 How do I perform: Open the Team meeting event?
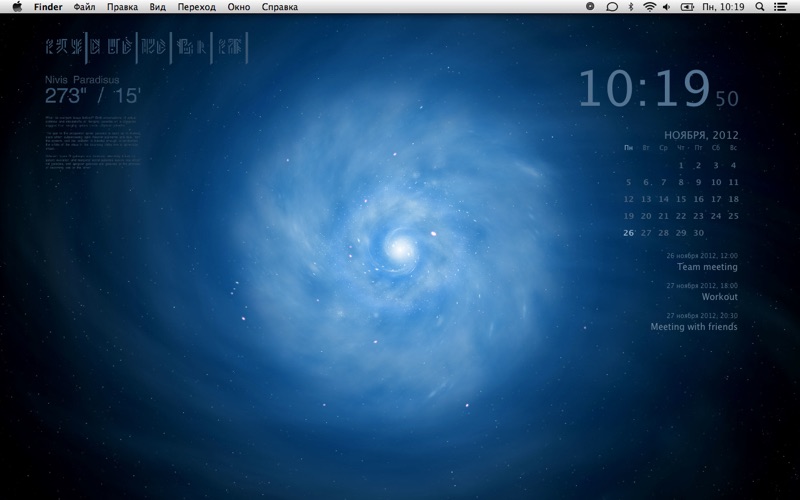(707, 267)
